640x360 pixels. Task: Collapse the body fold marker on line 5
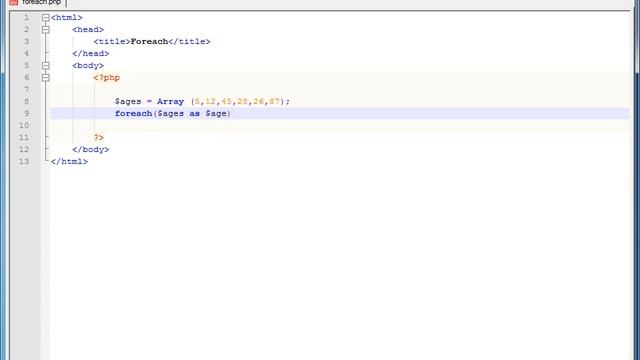46,65
